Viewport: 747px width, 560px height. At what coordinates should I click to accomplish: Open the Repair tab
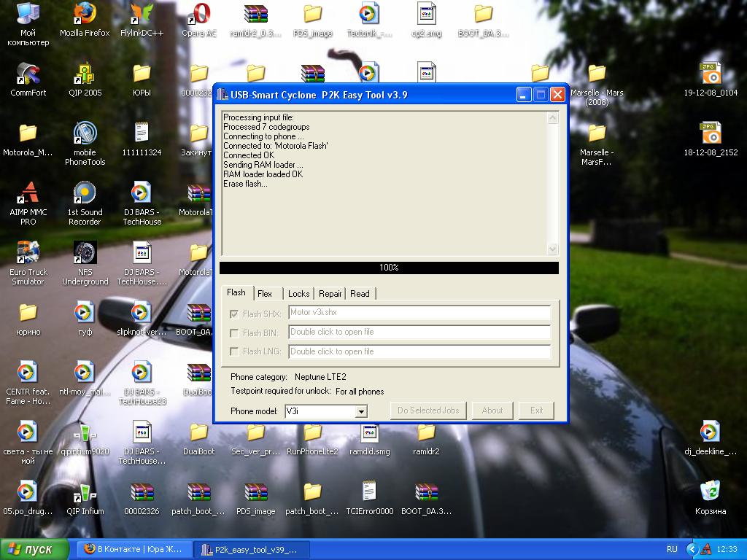(330, 294)
